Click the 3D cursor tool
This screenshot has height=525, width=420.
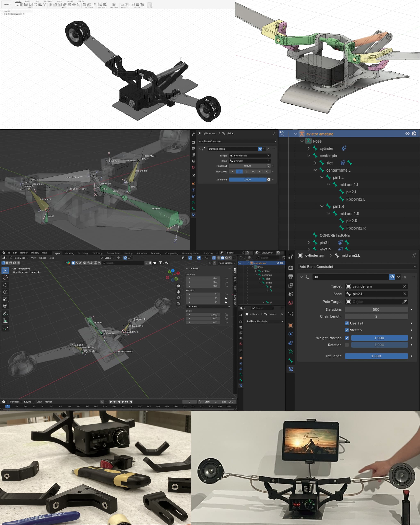[x=5, y=277]
